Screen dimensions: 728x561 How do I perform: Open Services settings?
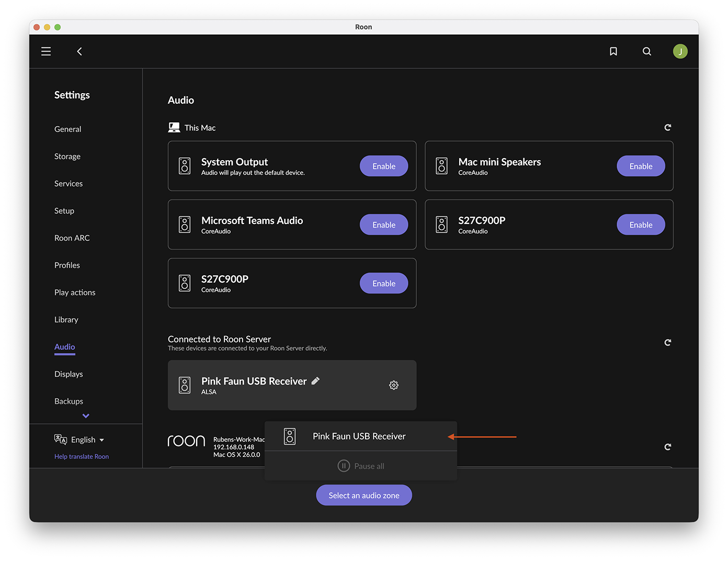point(69,183)
